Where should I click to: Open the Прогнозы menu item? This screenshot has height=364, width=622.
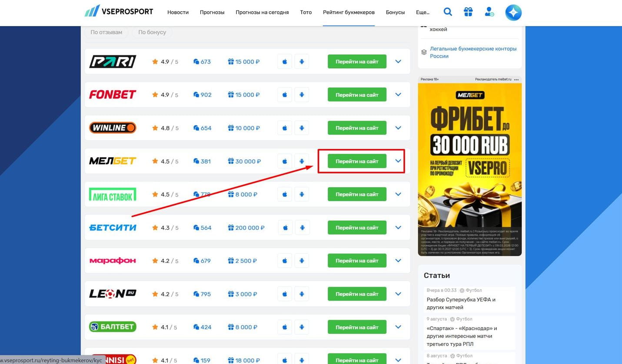[x=212, y=13]
